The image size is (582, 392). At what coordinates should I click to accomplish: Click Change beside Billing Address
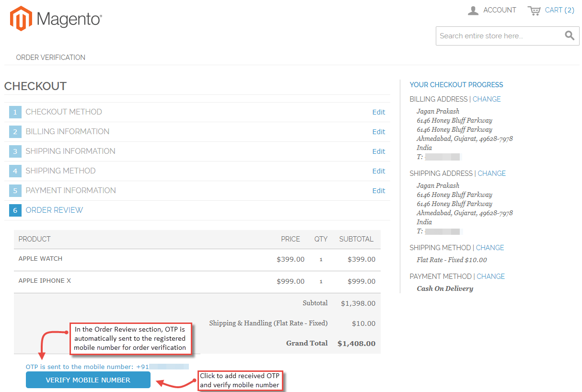point(487,99)
